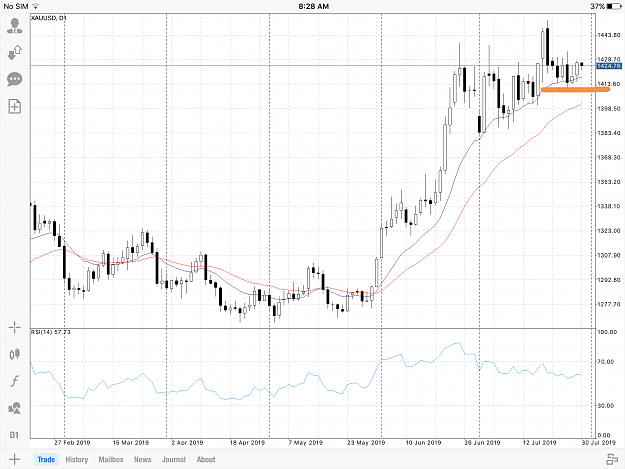
Task: Open the History tab
Action: click(77, 459)
